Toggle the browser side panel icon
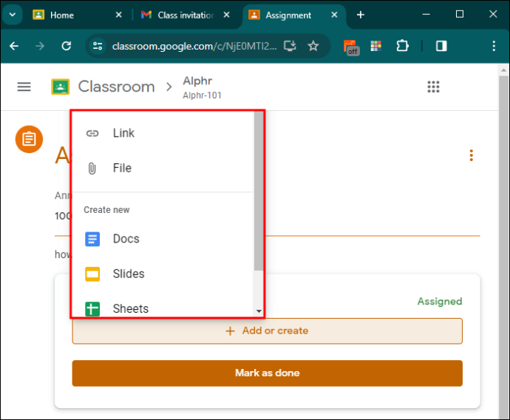 click(441, 46)
